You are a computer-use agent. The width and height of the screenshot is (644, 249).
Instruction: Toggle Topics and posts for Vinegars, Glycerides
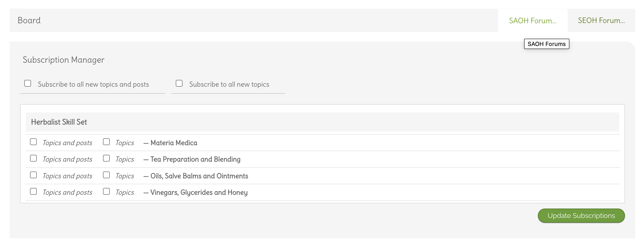tap(33, 192)
